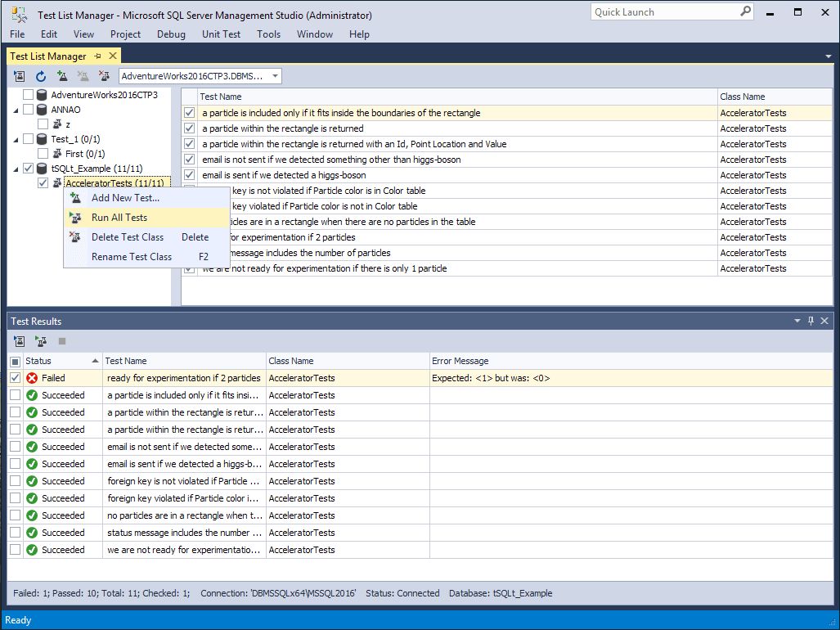Click the database icon beside tSQLt_Example
The width and height of the screenshot is (840, 630).
point(42,169)
